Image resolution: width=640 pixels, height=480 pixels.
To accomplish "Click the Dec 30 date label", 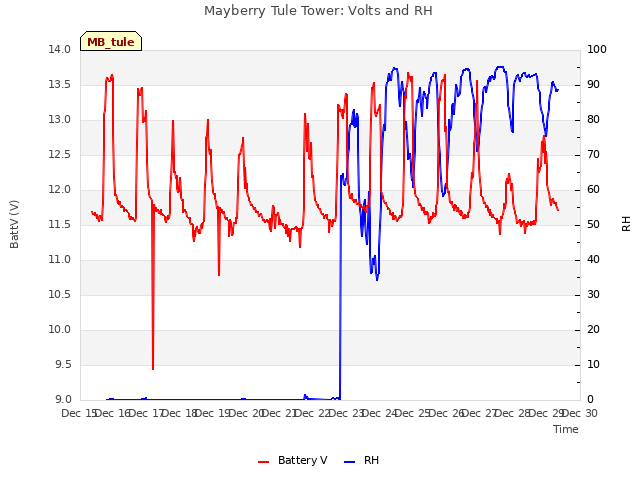I will point(580,414).
